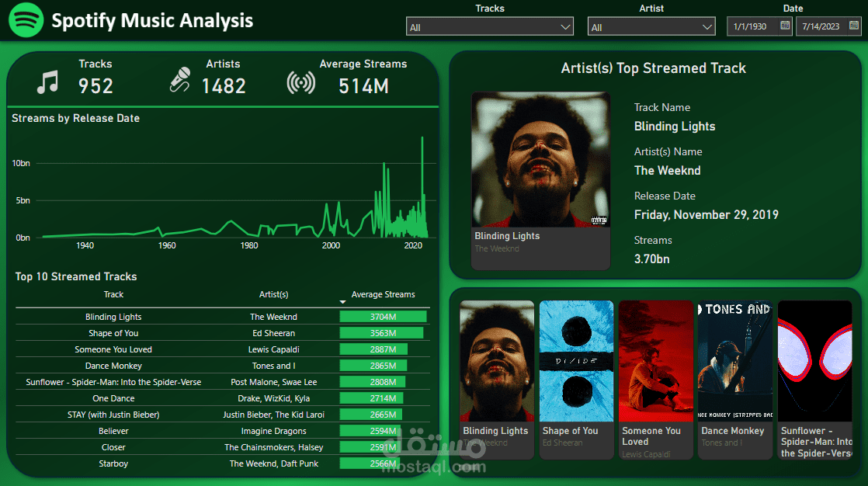Click Ed Sheeran in the artist column
Viewport: 868px width, 486px height.
pos(273,333)
